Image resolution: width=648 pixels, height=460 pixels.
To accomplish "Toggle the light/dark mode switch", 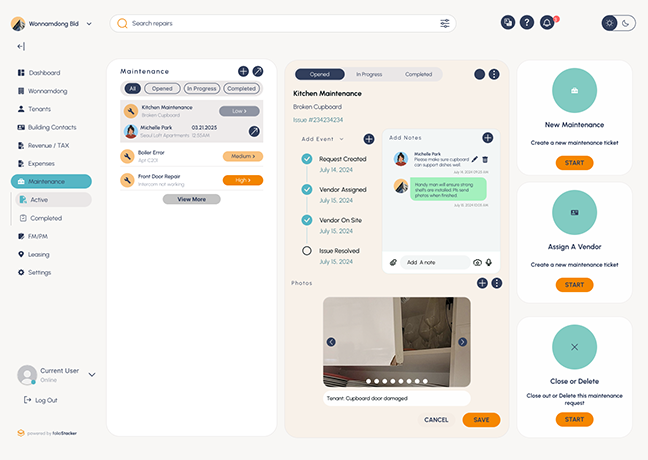I will coord(618,23).
